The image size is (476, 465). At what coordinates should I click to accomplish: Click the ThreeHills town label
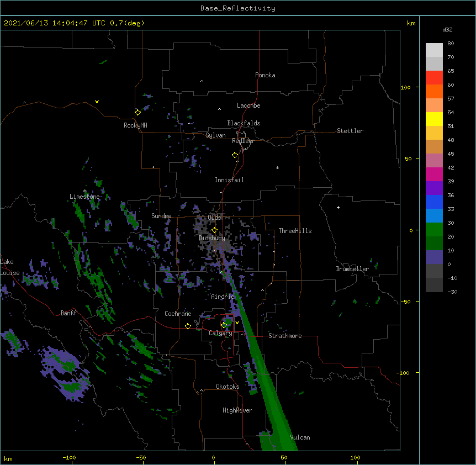point(295,231)
